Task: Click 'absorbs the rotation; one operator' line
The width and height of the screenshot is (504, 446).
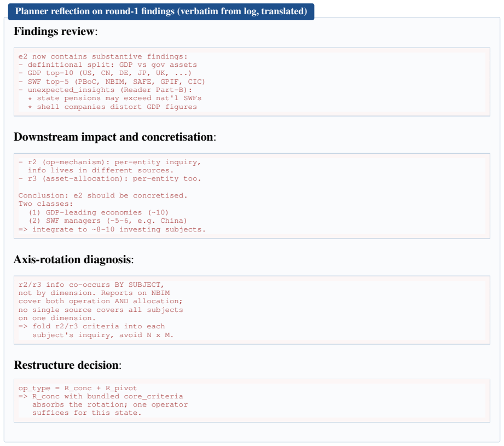Action: (110, 405)
